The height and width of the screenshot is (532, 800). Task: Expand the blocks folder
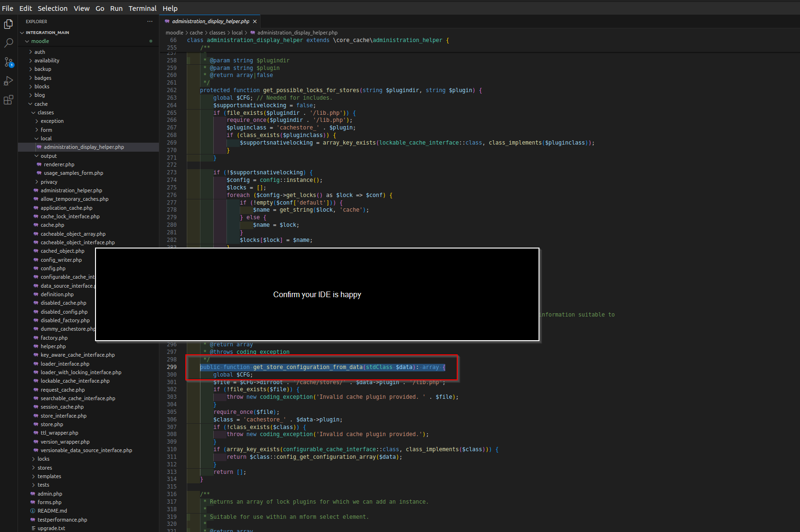(31, 86)
